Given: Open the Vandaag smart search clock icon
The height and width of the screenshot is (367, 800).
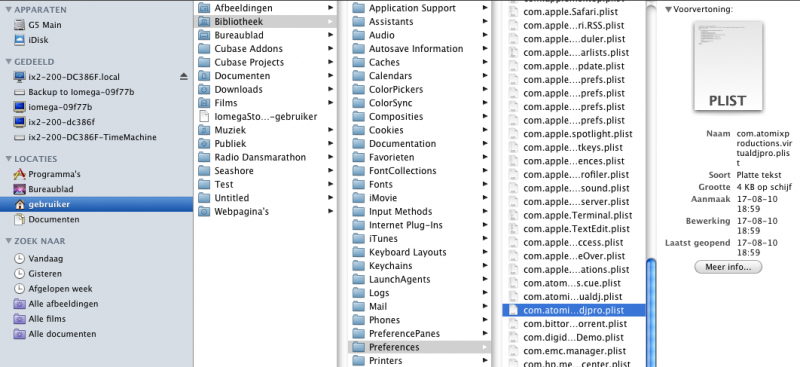Looking at the screenshot, I should click(x=19, y=258).
